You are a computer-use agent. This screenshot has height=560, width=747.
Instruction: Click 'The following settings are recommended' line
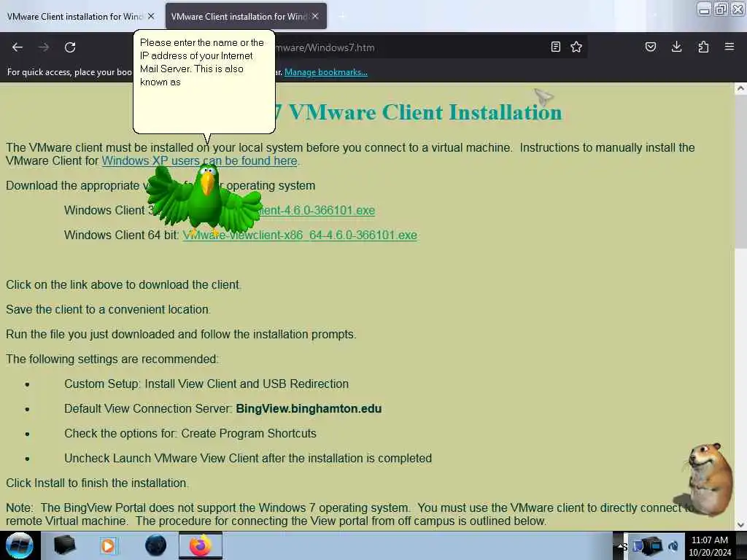112,359
